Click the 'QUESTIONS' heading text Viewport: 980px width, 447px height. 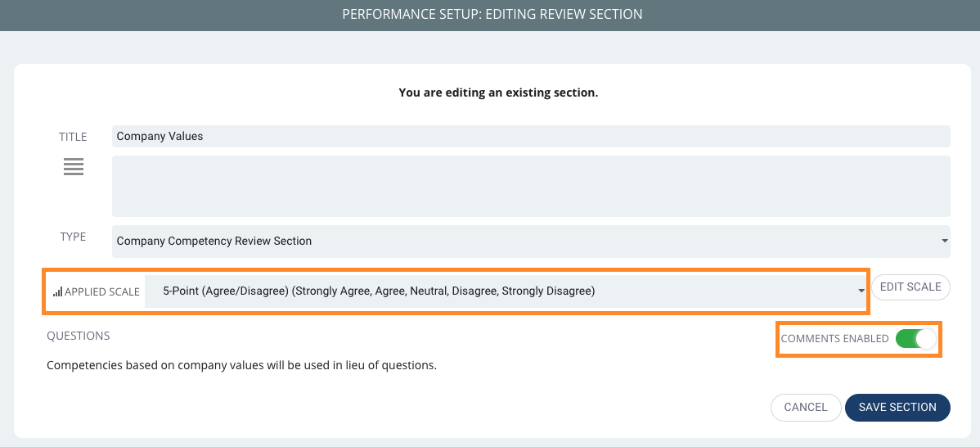tap(79, 336)
